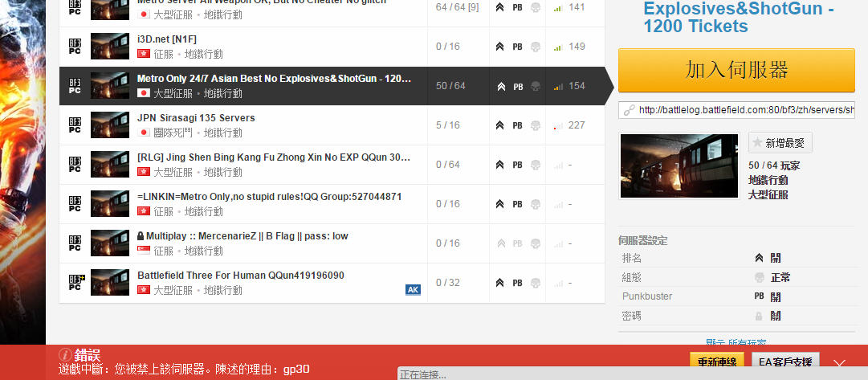
Task: Select the Multiplay :: MercenarieZ server row
Action: (x=332, y=243)
